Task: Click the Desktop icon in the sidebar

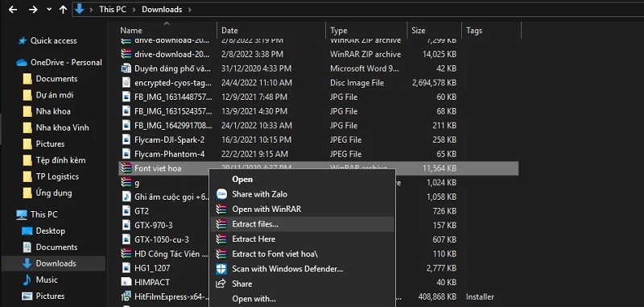Action: [x=27, y=231]
